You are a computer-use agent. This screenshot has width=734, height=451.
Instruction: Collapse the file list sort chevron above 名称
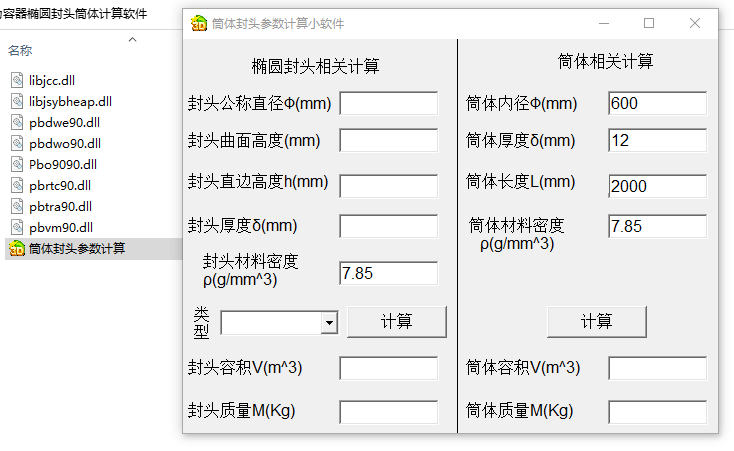pos(132,38)
